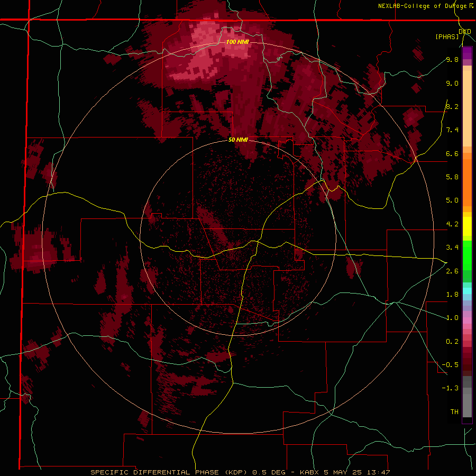This screenshot has width=476, height=476.
Task: Click the 50 NMI range ring label
Action: click(x=238, y=140)
